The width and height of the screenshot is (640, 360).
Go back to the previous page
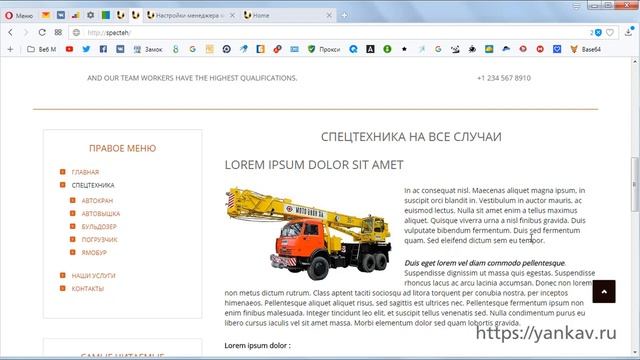pyautogui.click(x=11, y=32)
